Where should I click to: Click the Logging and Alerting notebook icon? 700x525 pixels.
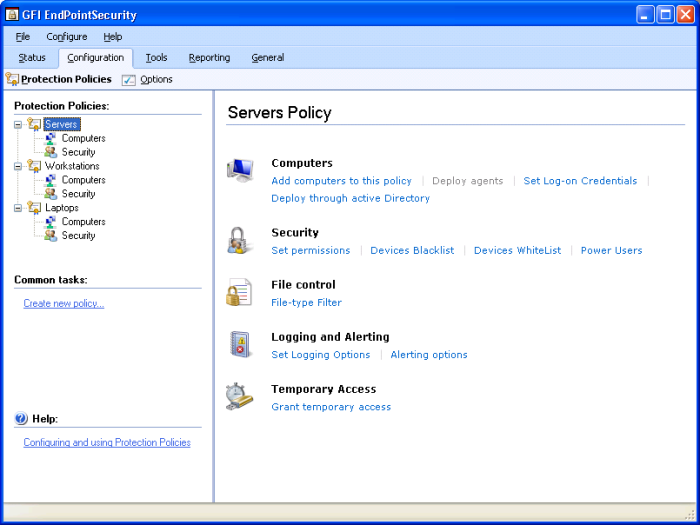240,344
